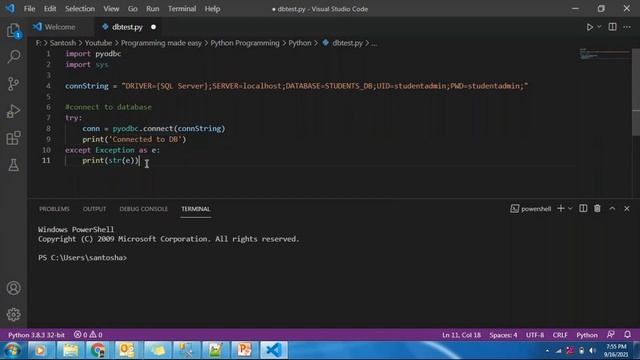Run the Python file with play button
The image size is (640, 360).
click(x=589, y=27)
